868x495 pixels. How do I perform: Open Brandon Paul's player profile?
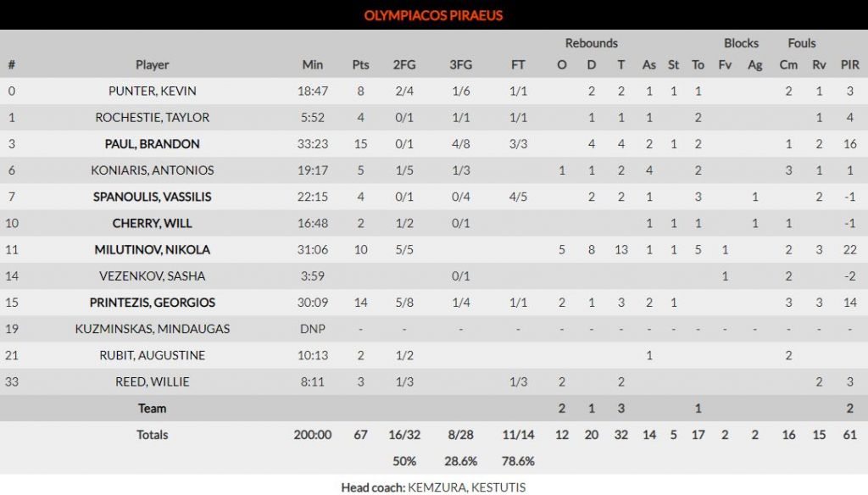click(x=153, y=144)
